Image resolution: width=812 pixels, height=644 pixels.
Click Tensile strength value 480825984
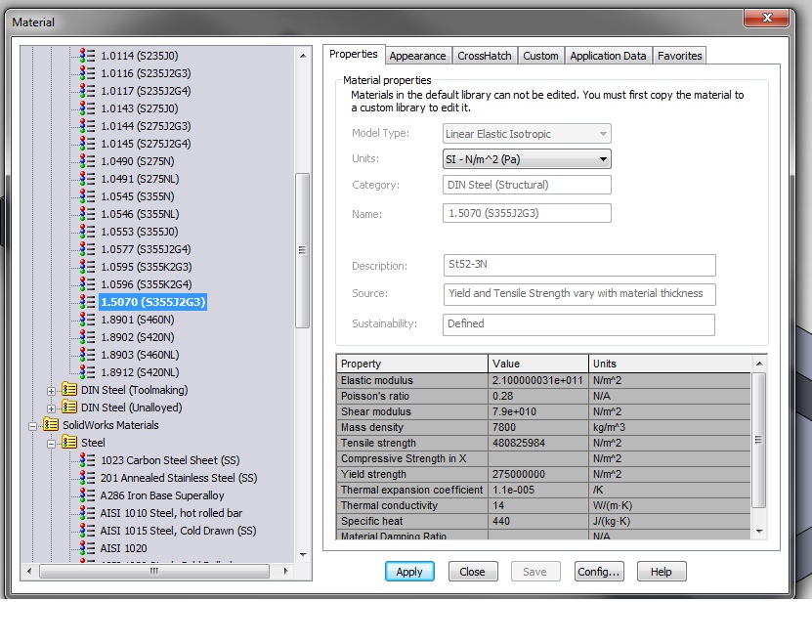pyautogui.click(x=537, y=443)
